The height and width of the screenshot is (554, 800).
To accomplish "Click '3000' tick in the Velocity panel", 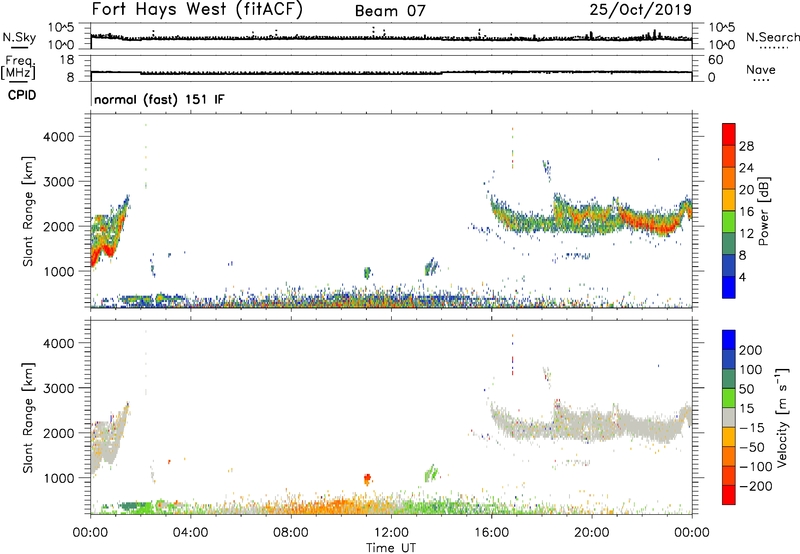I will 59,388.
